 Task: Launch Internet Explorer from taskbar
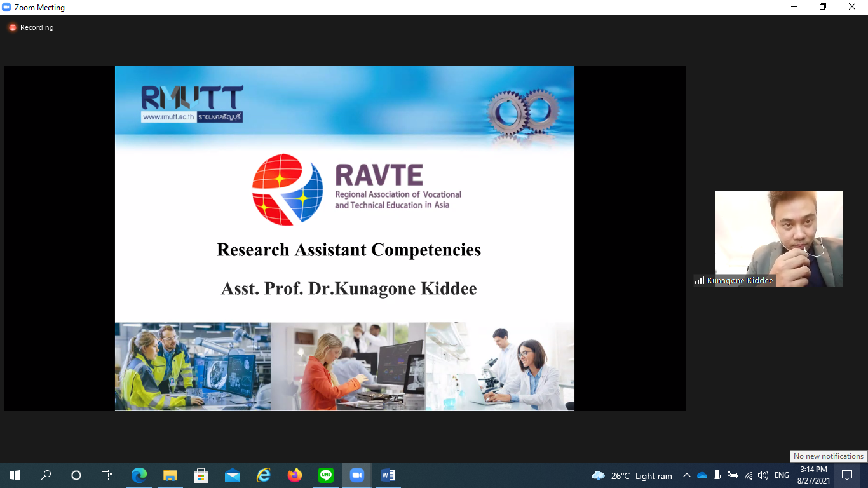point(263,475)
